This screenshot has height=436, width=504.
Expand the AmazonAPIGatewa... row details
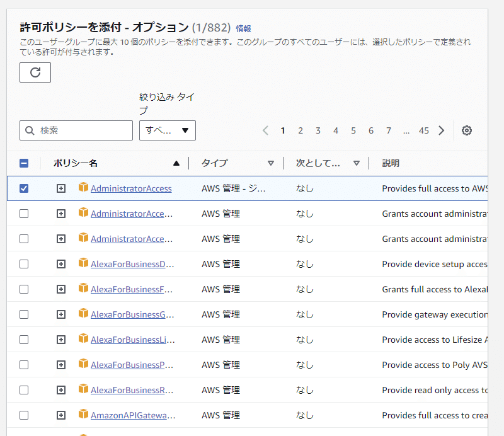pyautogui.click(x=61, y=415)
